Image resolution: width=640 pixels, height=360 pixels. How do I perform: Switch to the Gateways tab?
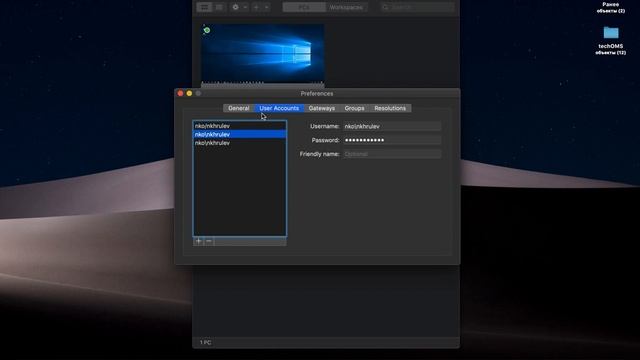322,108
